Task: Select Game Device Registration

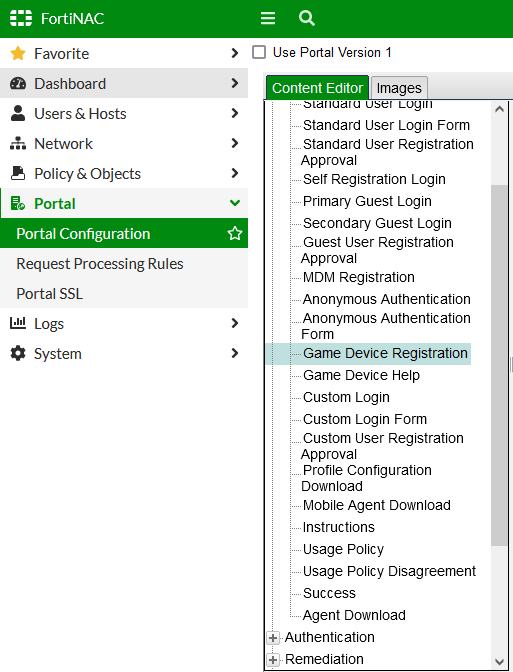Action: [x=385, y=353]
